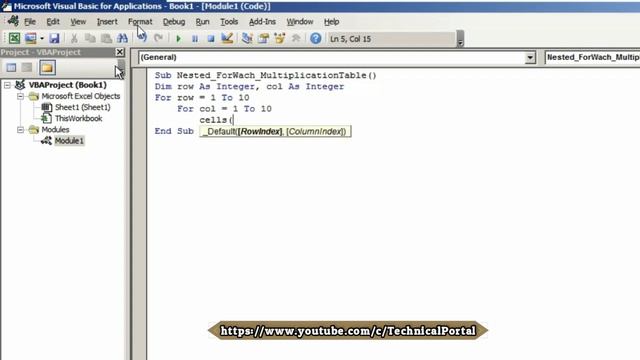Open the Add-Ins menu
The image size is (640, 360).
click(262, 22)
